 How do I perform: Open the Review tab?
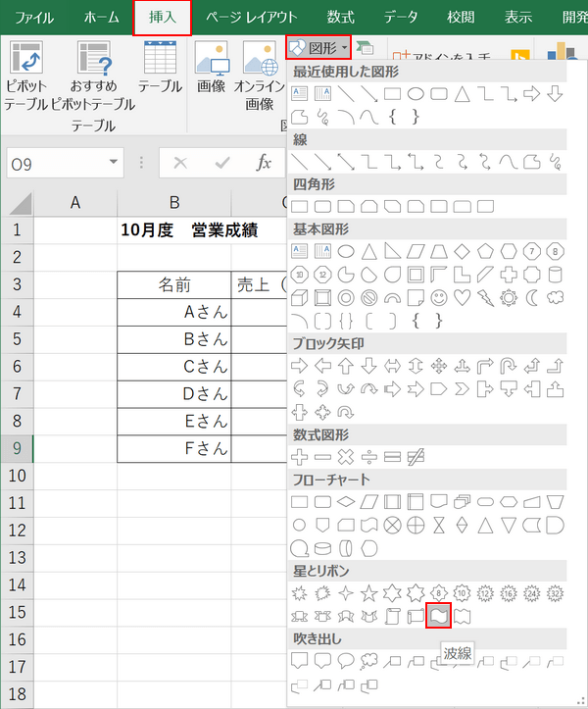point(461,18)
